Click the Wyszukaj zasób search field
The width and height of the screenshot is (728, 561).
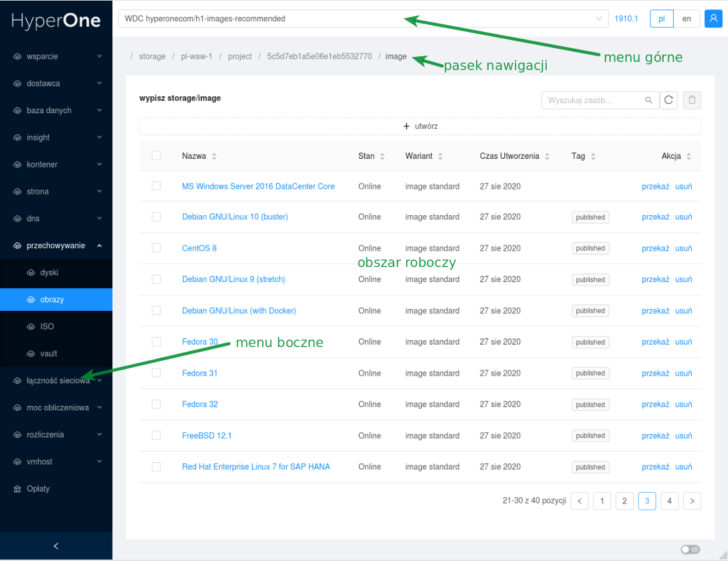click(x=594, y=100)
